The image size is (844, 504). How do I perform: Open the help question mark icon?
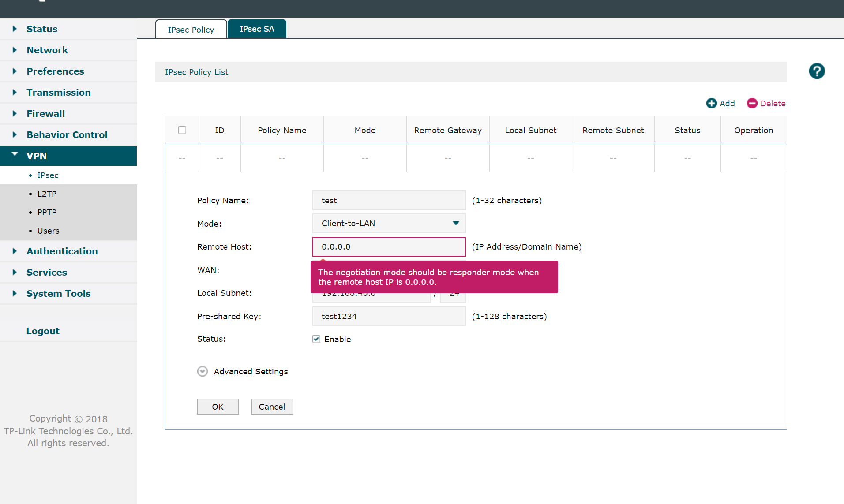click(817, 71)
